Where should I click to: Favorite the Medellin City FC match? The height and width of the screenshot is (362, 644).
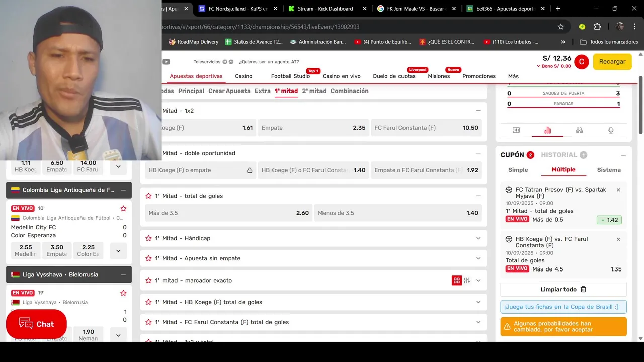click(x=123, y=208)
